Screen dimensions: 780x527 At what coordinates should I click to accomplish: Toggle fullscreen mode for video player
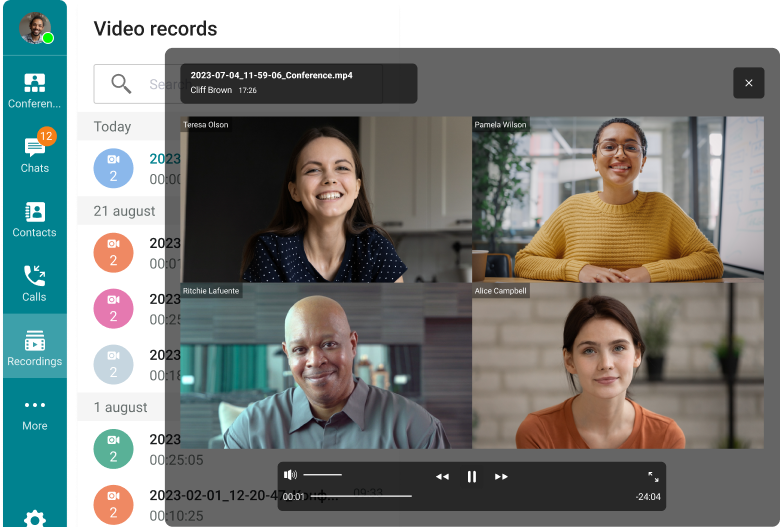click(x=653, y=477)
